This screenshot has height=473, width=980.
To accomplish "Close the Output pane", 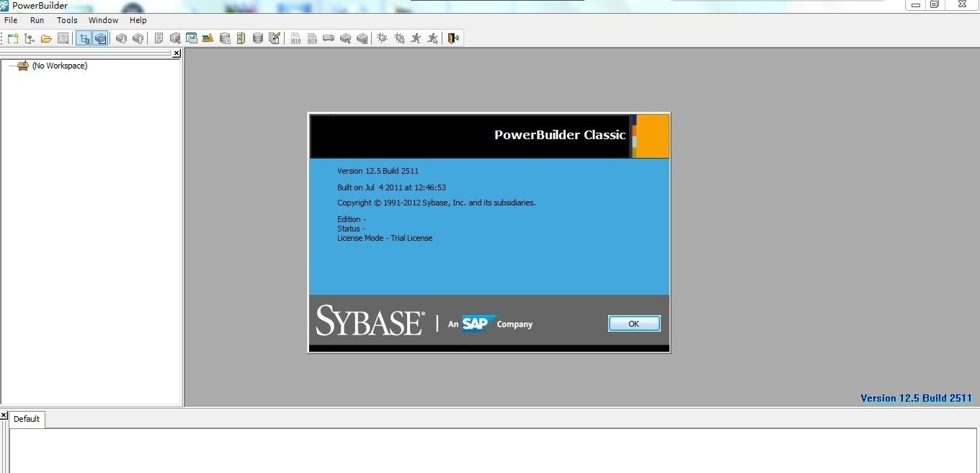I will pyautogui.click(x=4, y=415).
